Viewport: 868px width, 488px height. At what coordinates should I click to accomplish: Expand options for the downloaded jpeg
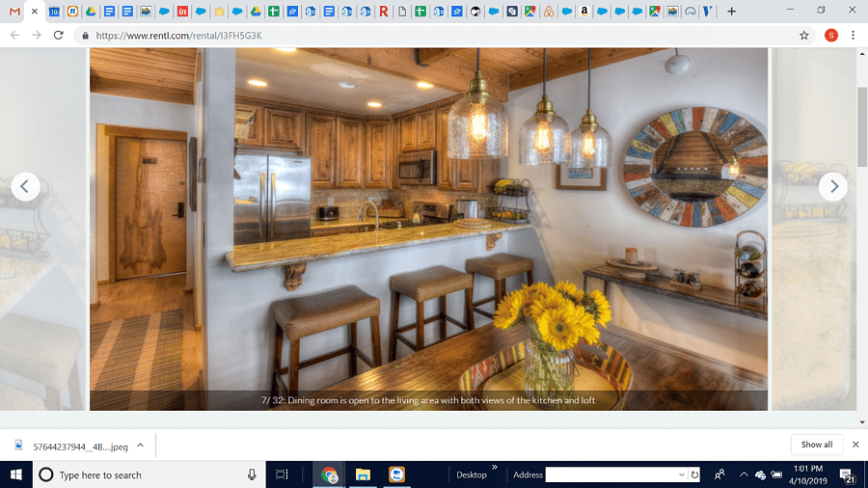pos(141,446)
